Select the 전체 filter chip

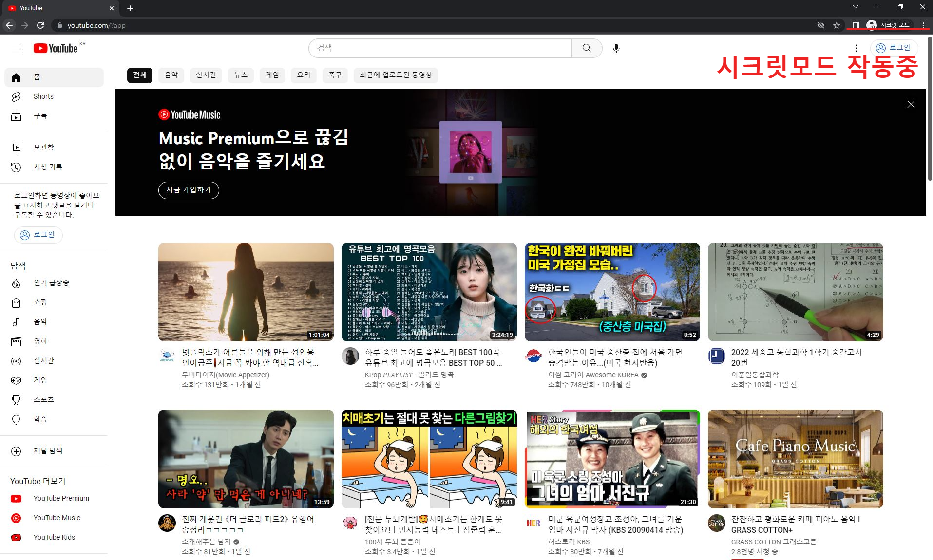[140, 75]
